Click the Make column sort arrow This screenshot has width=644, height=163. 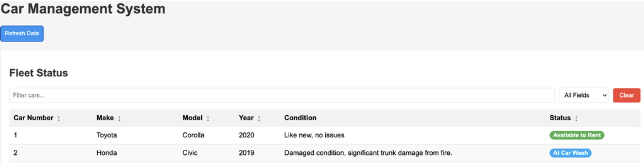120,118
